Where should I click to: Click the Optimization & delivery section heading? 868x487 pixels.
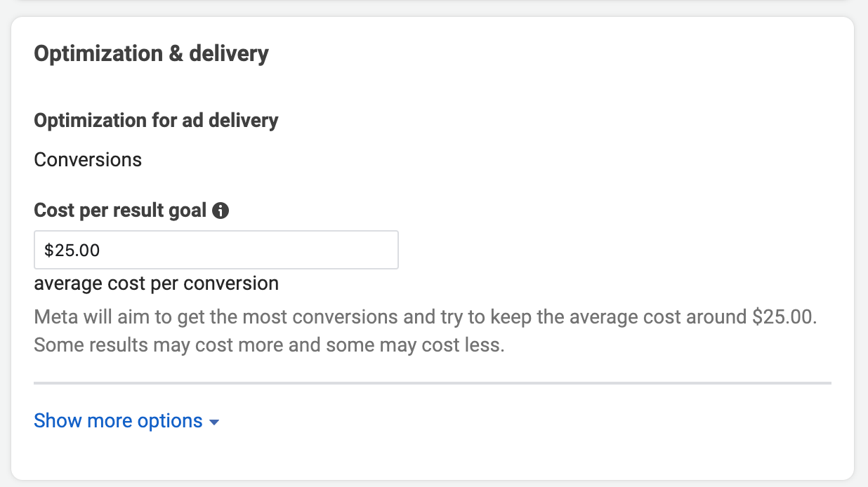pos(151,53)
